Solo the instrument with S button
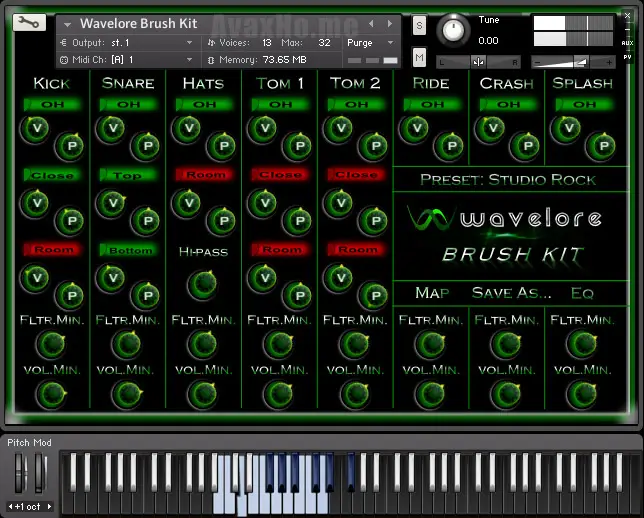644x518 pixels. point(419,26)
